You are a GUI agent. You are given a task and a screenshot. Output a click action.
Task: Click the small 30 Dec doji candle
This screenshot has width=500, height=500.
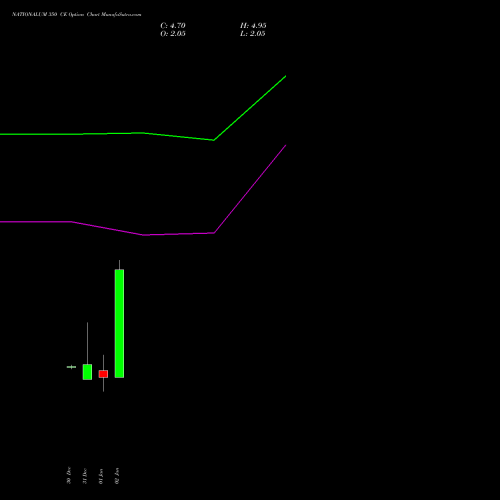71,367
